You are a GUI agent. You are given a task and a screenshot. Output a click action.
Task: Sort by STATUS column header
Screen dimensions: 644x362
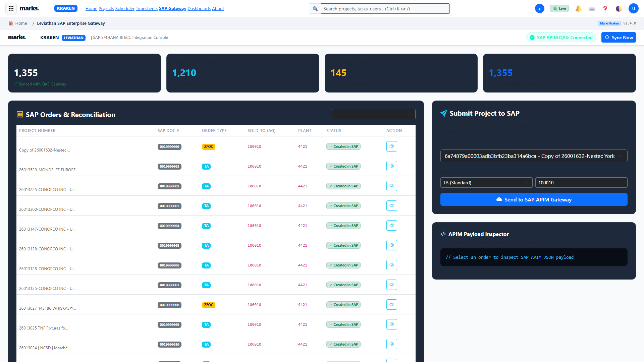(x=334, y=131)
